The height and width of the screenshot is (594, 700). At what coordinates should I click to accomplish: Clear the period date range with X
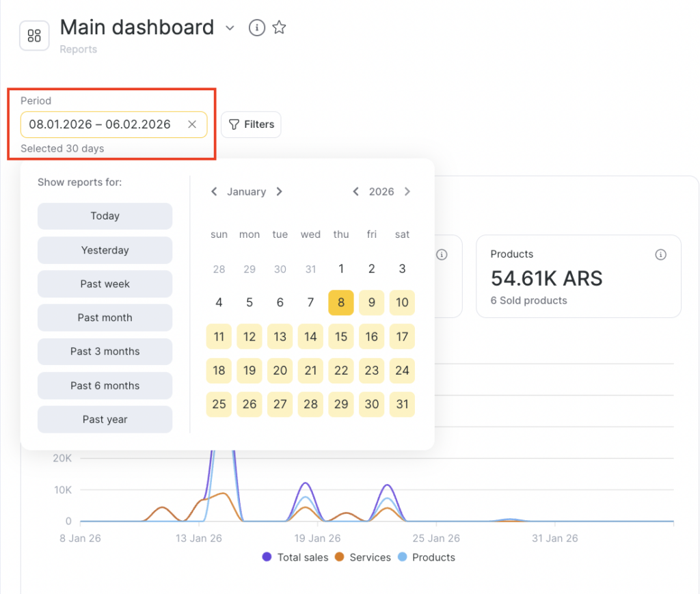192,124
